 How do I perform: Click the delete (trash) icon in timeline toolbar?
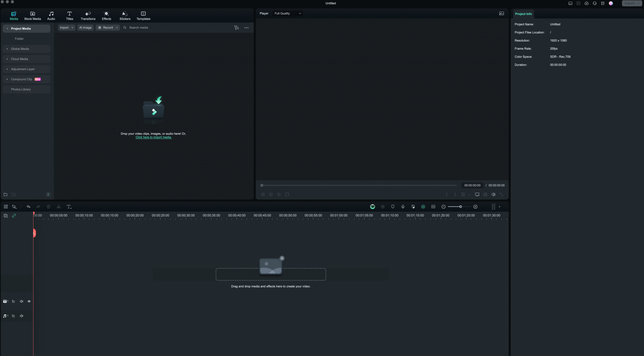coord(48,207)
